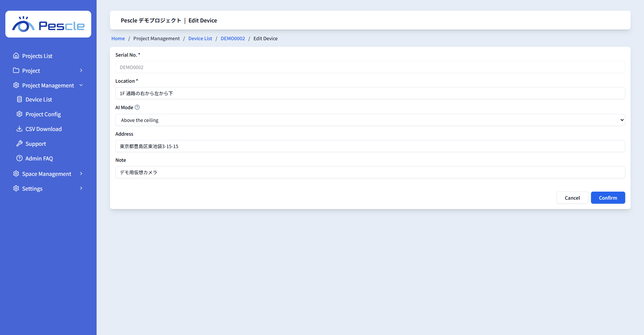Follow the Home breadcrumb link

tap(118, 39)
